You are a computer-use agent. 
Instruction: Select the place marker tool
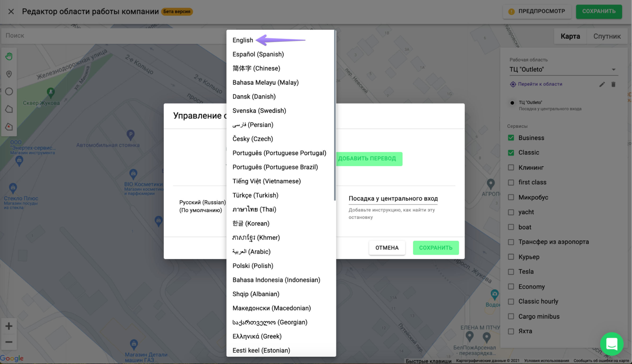(x=9, y=74)
